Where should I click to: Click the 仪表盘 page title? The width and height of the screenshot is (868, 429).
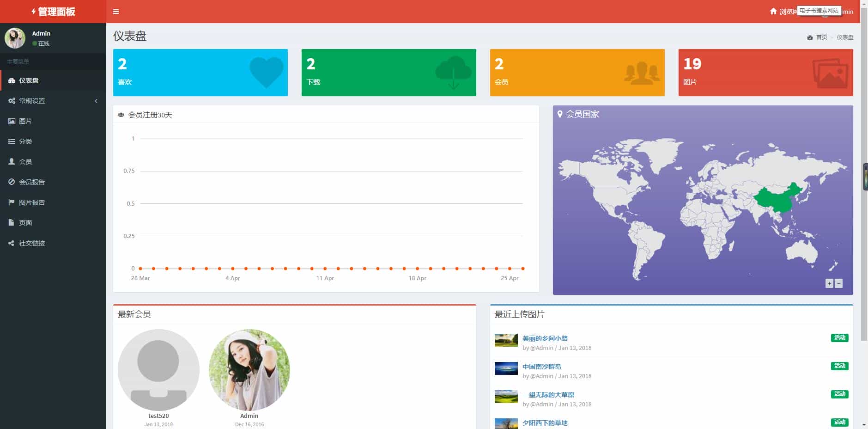(130, 36)
